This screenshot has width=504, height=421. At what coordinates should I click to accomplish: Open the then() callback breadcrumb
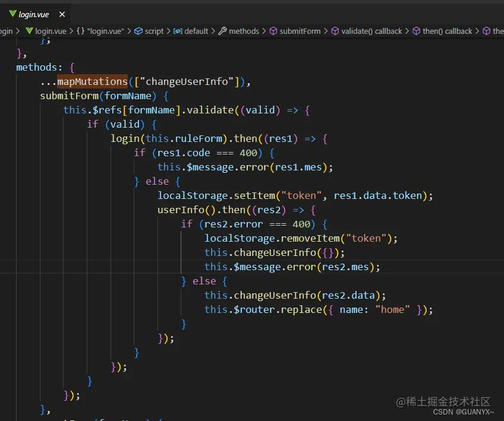[x=447, y=31]
